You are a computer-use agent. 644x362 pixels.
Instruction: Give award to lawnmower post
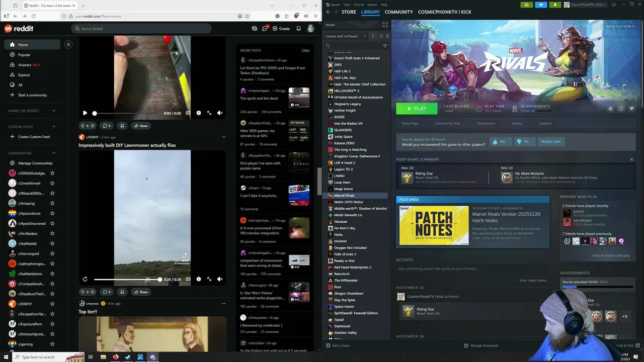tap(122, 292)
